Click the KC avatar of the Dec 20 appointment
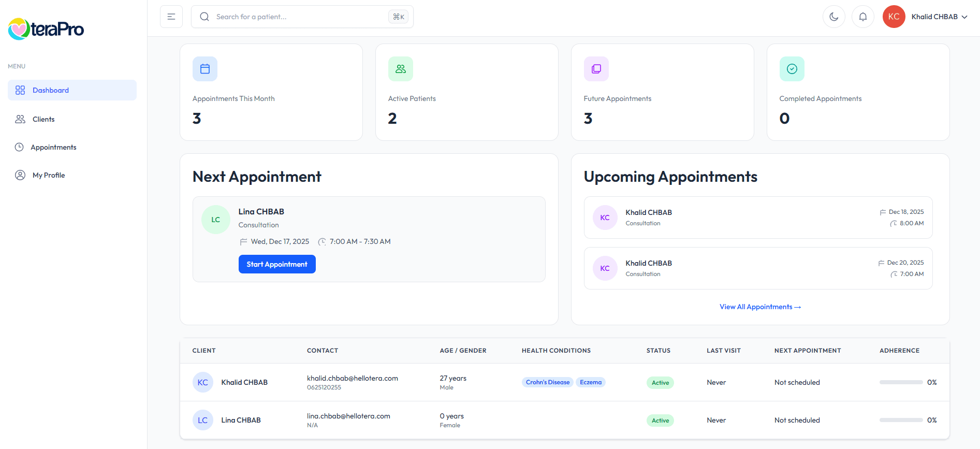This screenshot has height=449, width=980. pyautogui.click(x=605, y=268)
